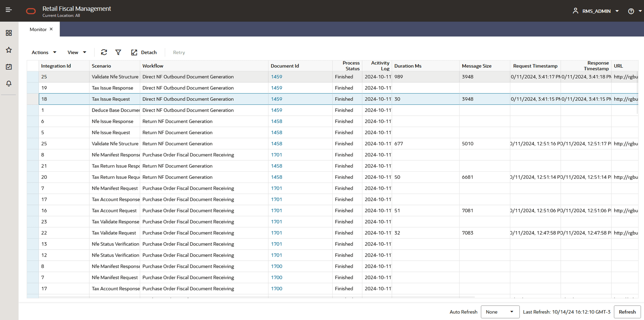The image size is (644, 320).
Task: Click the user profile icon
Action: coord(575,11)
